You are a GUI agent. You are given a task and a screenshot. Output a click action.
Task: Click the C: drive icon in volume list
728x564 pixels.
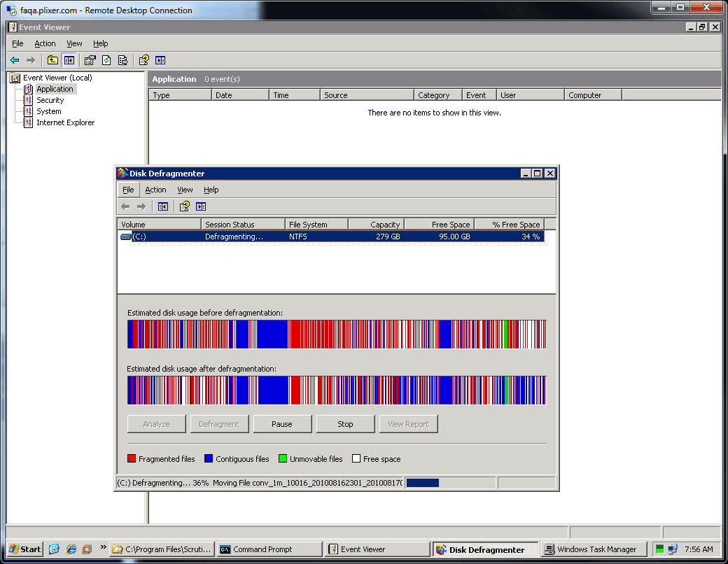pyautogui.click(x=126, y=237)
